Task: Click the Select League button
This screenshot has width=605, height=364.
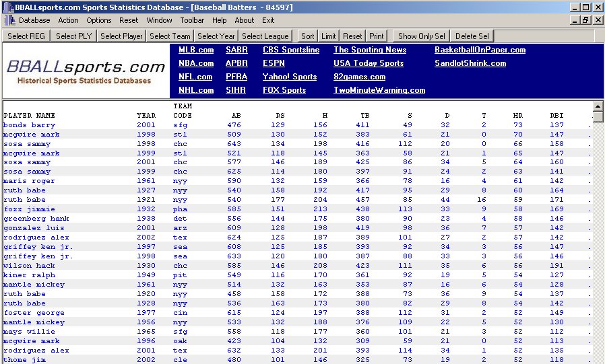Action: click(x=265, y=36)
